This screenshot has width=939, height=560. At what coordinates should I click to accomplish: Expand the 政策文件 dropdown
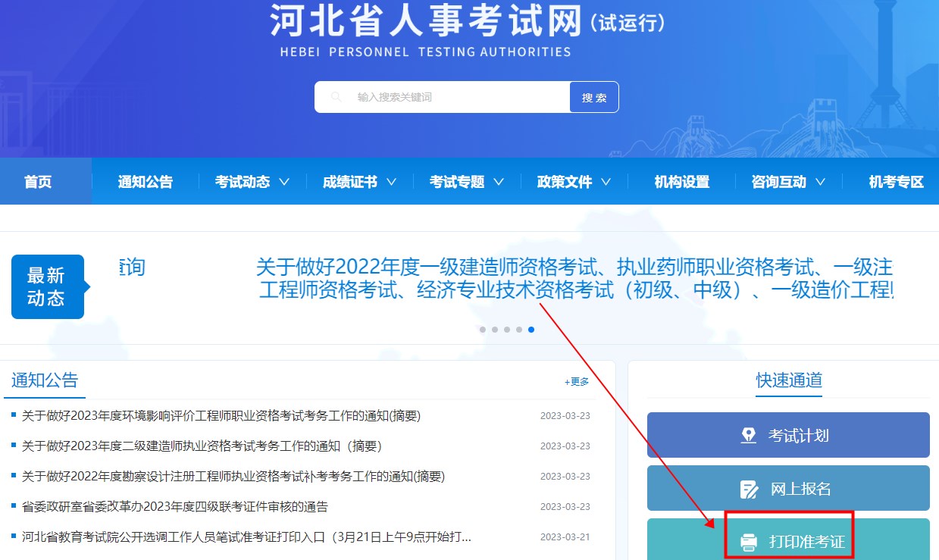click(x=573, y=181)
